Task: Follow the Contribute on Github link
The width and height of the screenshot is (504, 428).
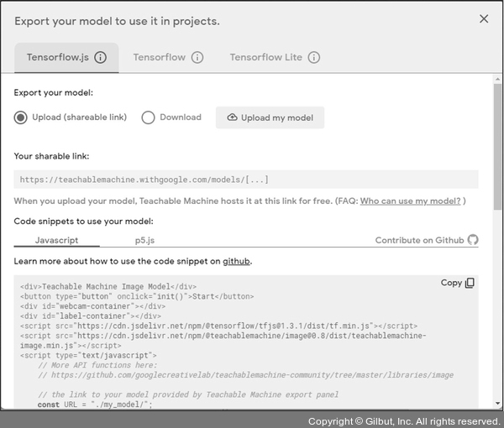Action: coord(419,240)
